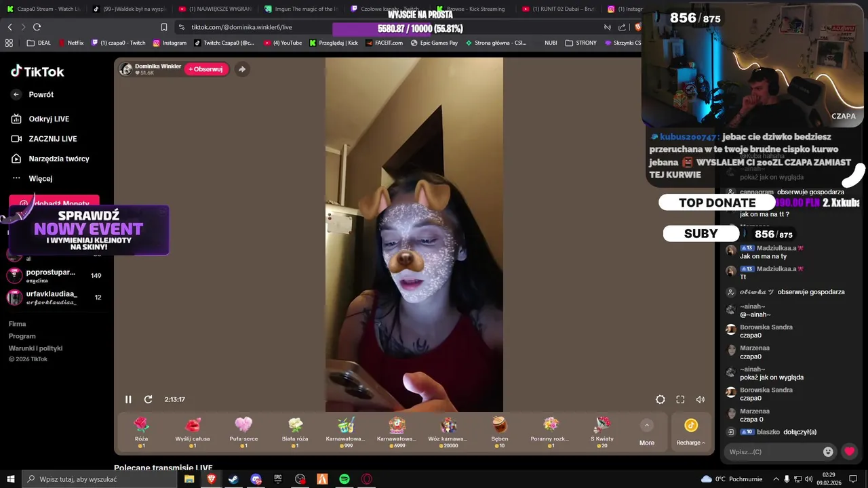Follow Dominika Winkler with Obserwuj button
This screenshot has height=488, width=868.
[x=205, y=69]
